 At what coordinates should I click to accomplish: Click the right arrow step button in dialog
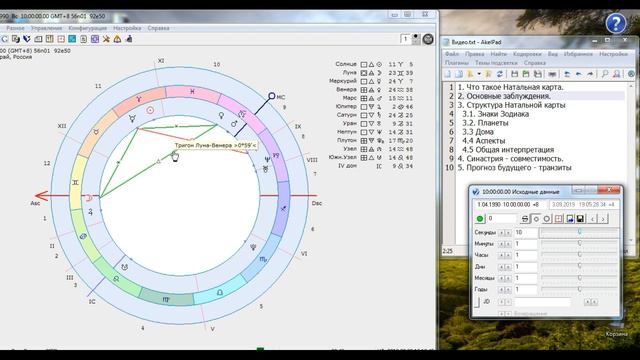tap(603, 219)
